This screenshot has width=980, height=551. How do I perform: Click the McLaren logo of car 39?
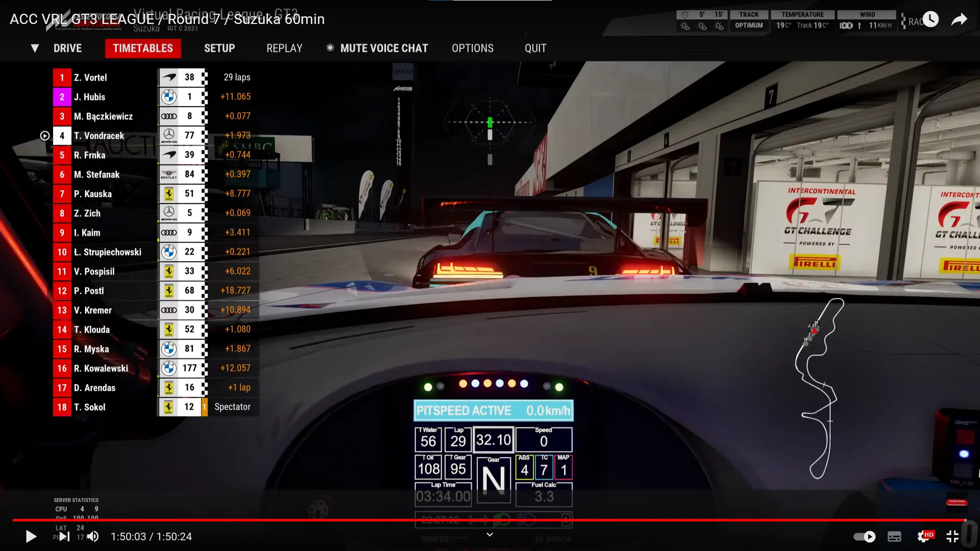click(169, 155)
